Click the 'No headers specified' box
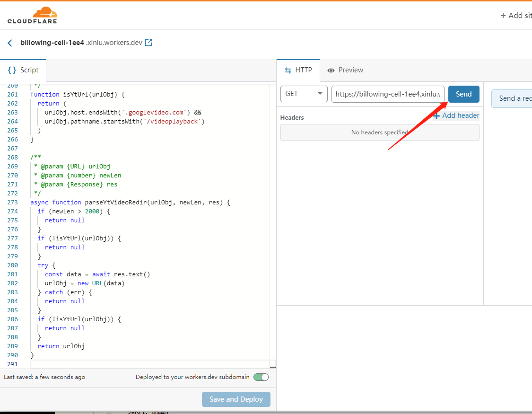Screen dimensions: 532x414 click(x=380, y=132)
